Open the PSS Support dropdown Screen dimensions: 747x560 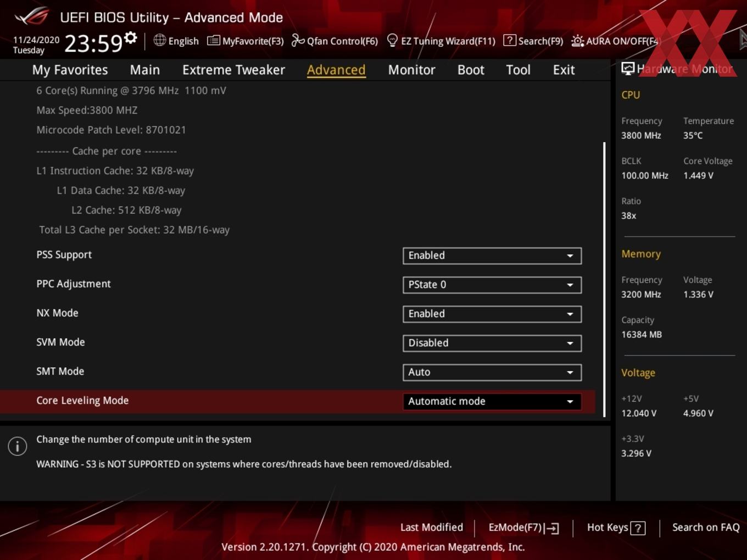click(492, 256)
